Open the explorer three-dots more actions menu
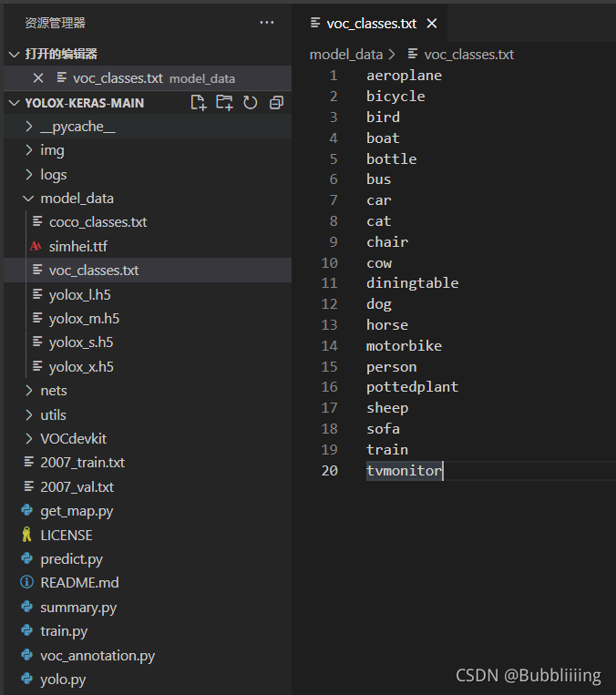616x695 pixels. point(266,23)
